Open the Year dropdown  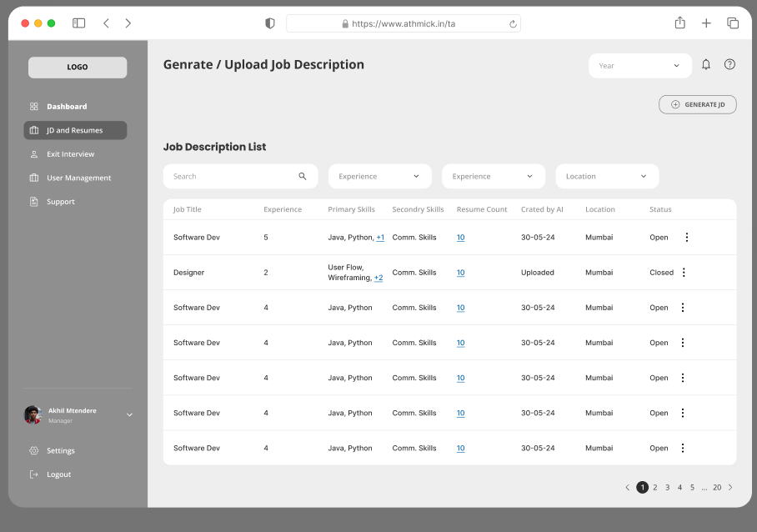click(639, 66)
